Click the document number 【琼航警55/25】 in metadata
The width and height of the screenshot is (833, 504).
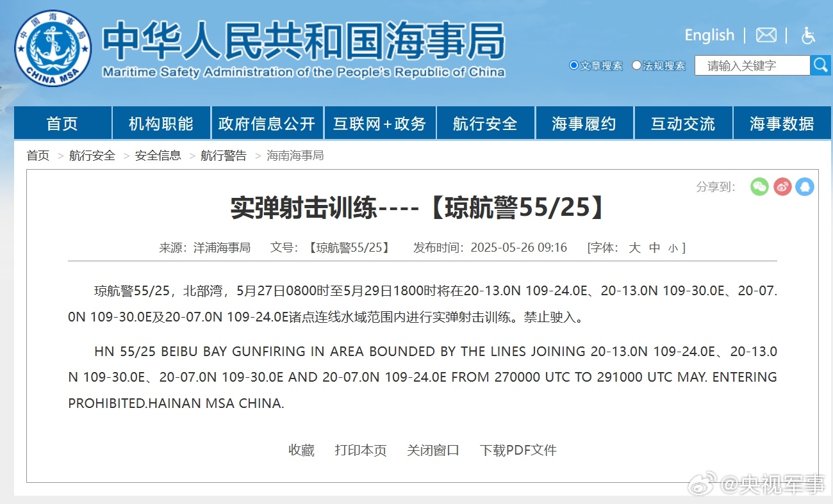(x=348, y=248)
